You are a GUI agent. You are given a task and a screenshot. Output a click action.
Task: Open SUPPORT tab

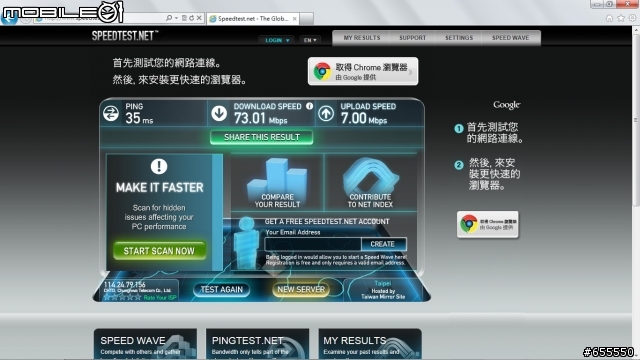412,38
